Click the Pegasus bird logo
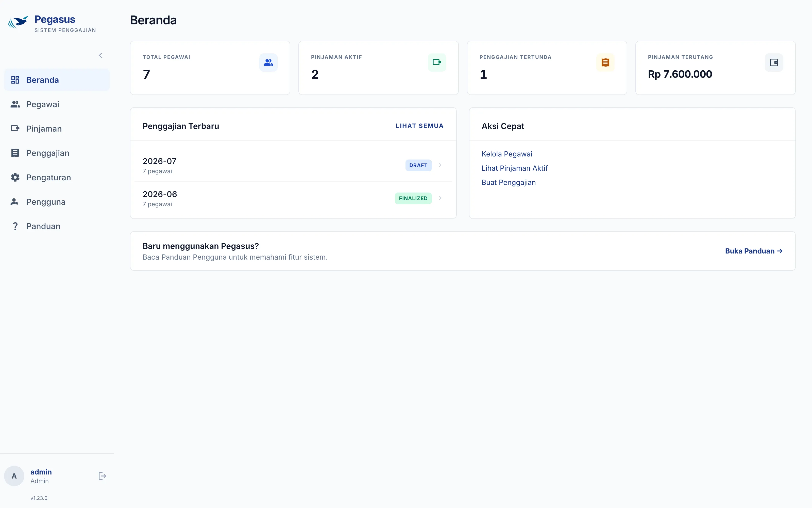This screenshot has height=508, width=812. pos(18,23)
